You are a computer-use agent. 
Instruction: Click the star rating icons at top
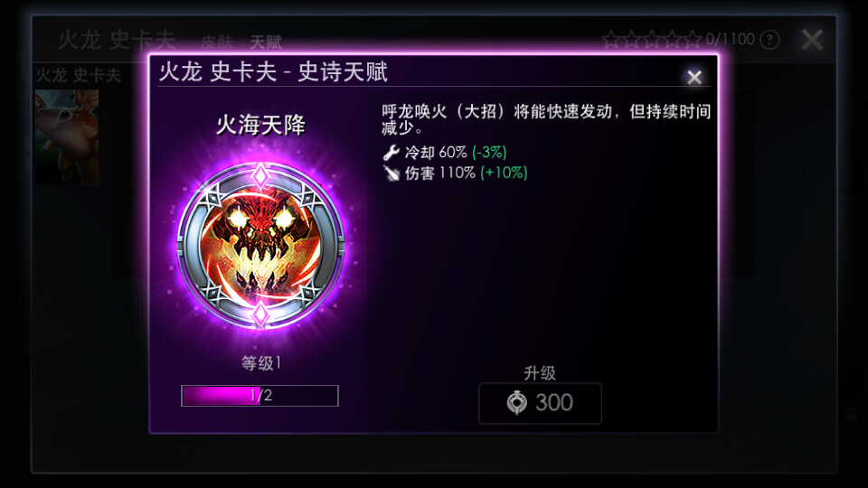point(652,39)
